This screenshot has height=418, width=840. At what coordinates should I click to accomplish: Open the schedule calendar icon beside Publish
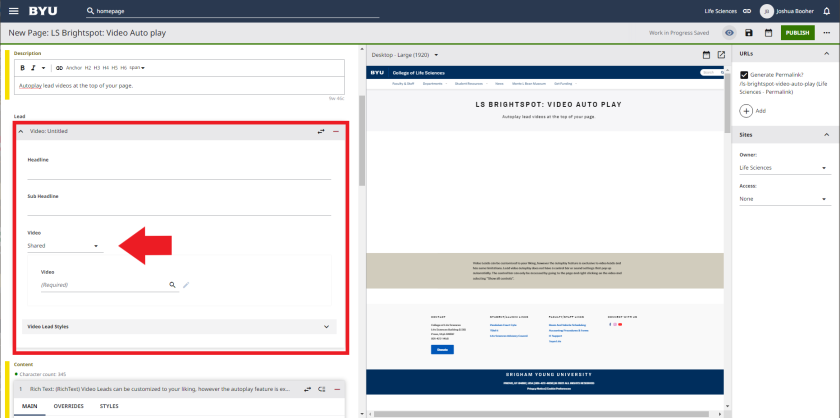tap(768, 33)
